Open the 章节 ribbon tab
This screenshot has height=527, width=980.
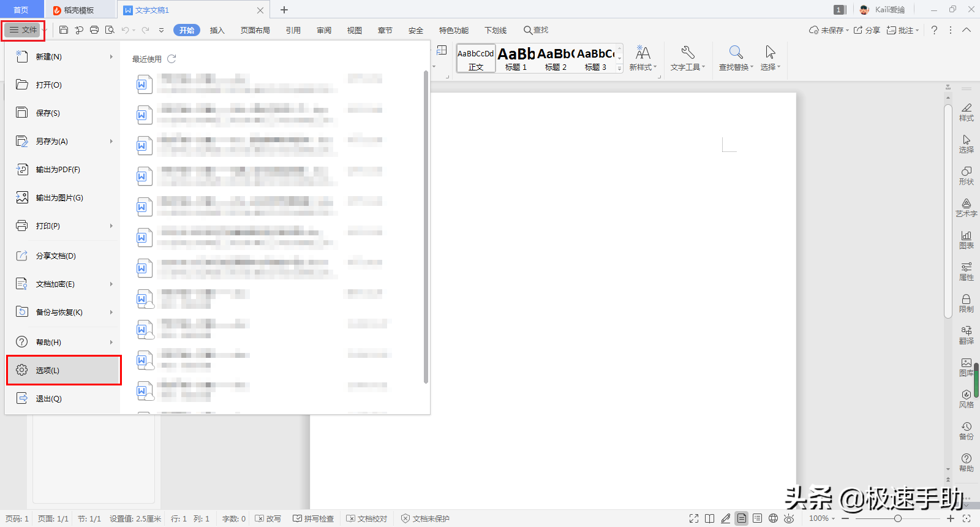tap(385, 30)
